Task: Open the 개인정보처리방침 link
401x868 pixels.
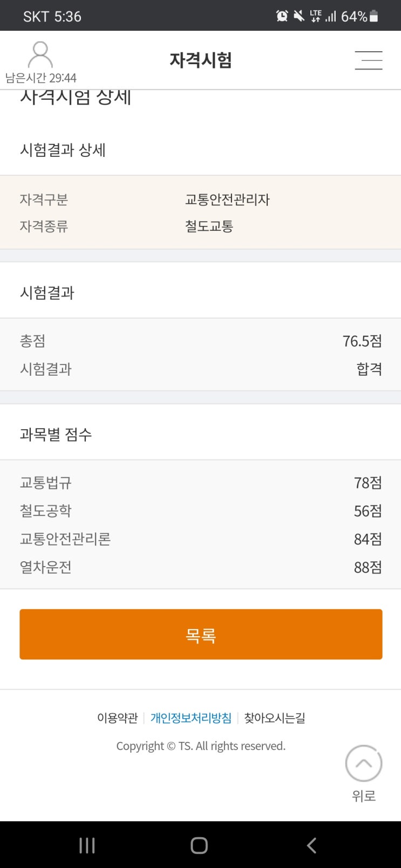Action: tap(191, 718)
